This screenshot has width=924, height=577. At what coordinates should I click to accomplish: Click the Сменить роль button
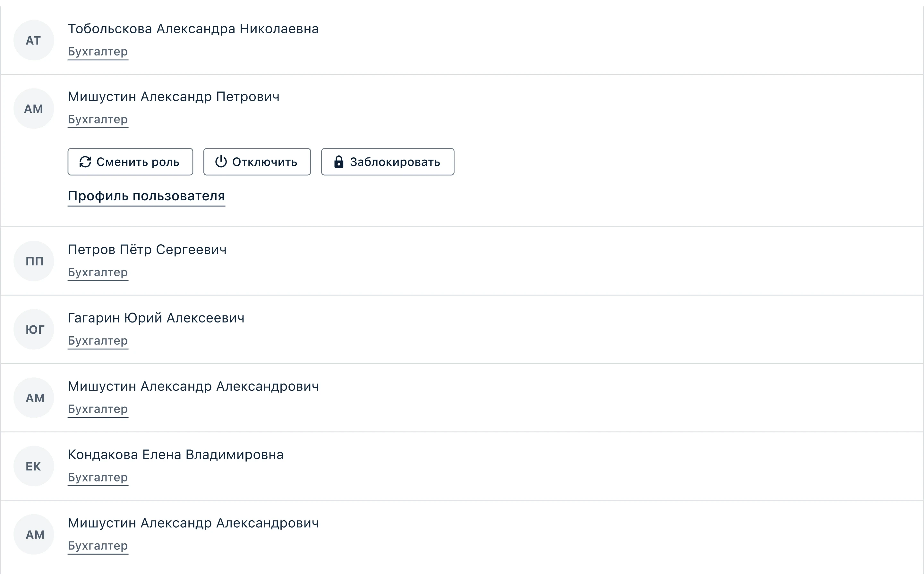pyautogui.click(x=130, y=162)
